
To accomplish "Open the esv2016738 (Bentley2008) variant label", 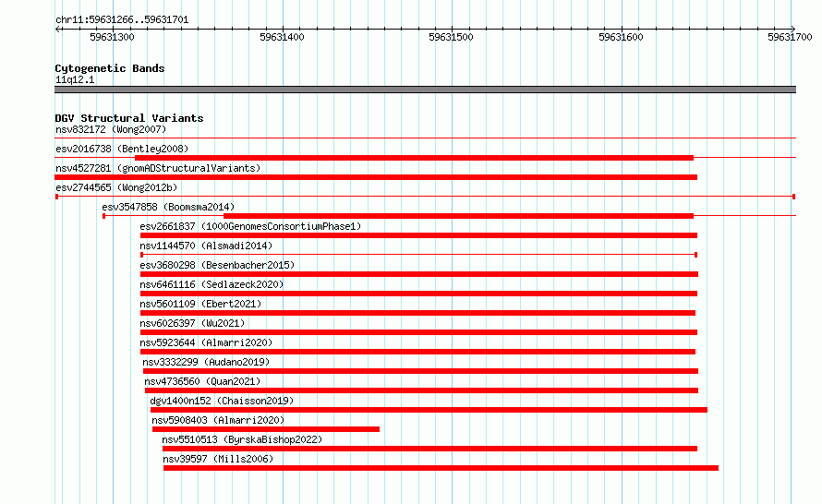I will point(122,149).
